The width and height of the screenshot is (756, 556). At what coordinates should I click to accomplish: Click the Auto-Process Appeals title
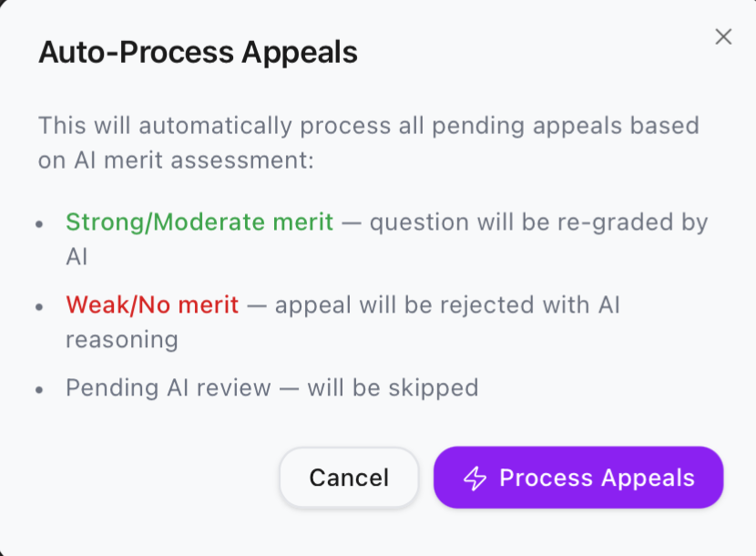click(x=198, y=53)
